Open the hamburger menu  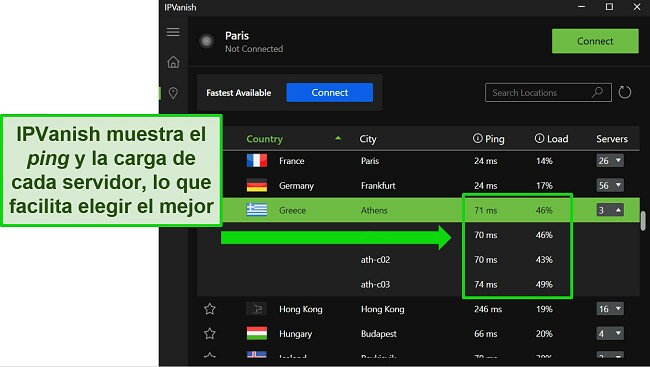click(173, 32)
